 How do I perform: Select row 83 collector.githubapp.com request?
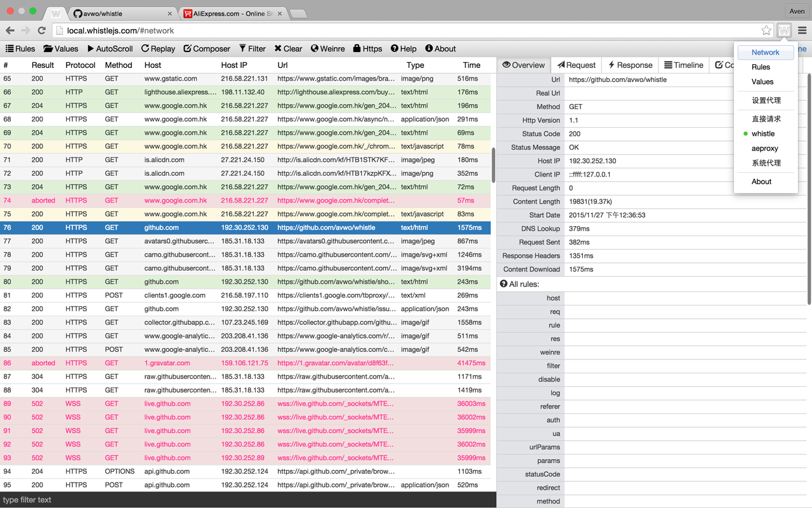click(x=246, y=323)
